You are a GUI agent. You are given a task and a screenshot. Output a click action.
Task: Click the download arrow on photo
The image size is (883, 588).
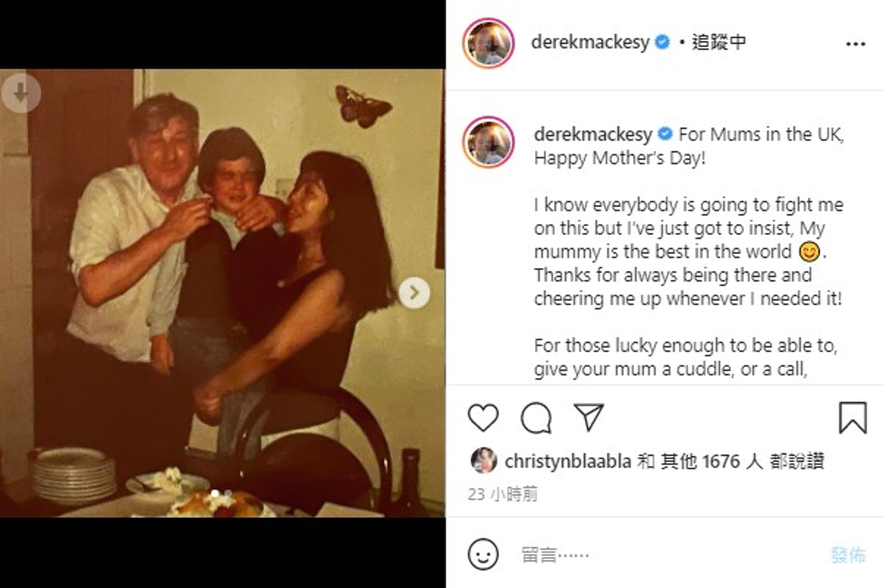click(21, 93)
